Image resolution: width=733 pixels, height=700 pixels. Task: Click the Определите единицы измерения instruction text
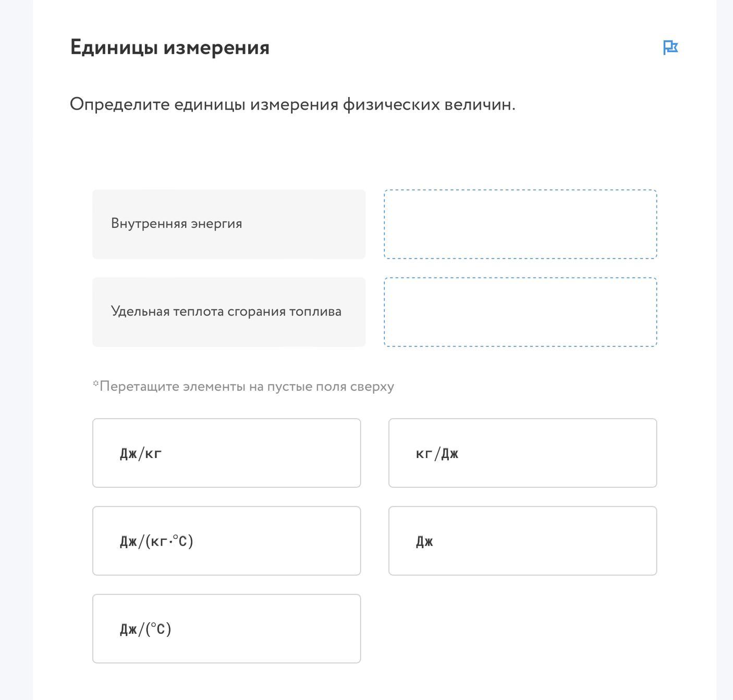pos(292,104)
